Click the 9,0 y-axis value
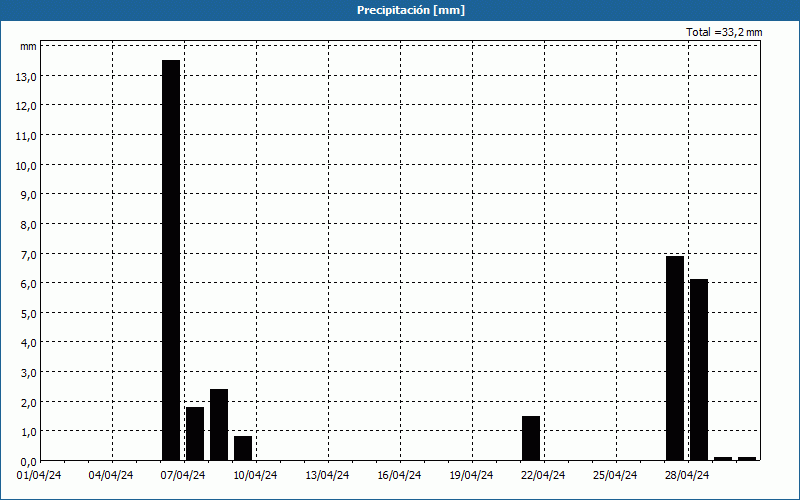Image resolution: width=800 pixels, height=500 pixels. pyautogui.click(x=28, y=195)
